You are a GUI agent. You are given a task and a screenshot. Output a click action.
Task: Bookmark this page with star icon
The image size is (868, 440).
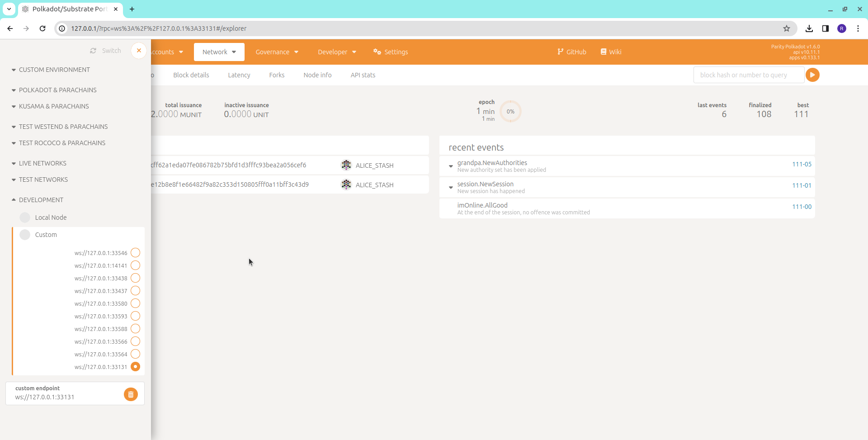[787, 28]
